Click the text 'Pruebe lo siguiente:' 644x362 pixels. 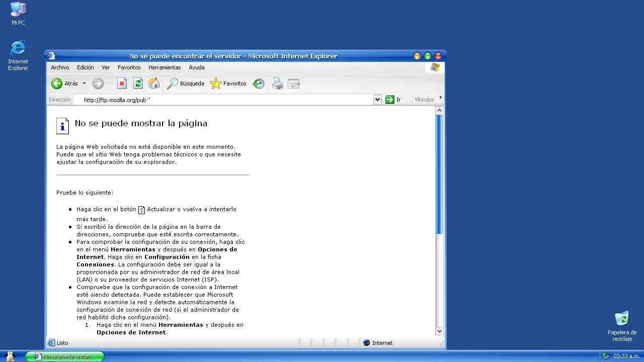[x=85, y=193]
